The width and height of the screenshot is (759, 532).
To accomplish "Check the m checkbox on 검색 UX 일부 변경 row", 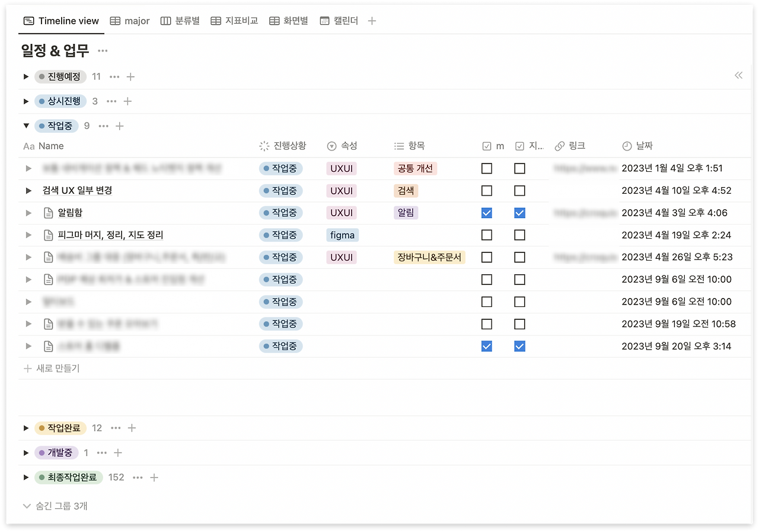I will (486, 190).
